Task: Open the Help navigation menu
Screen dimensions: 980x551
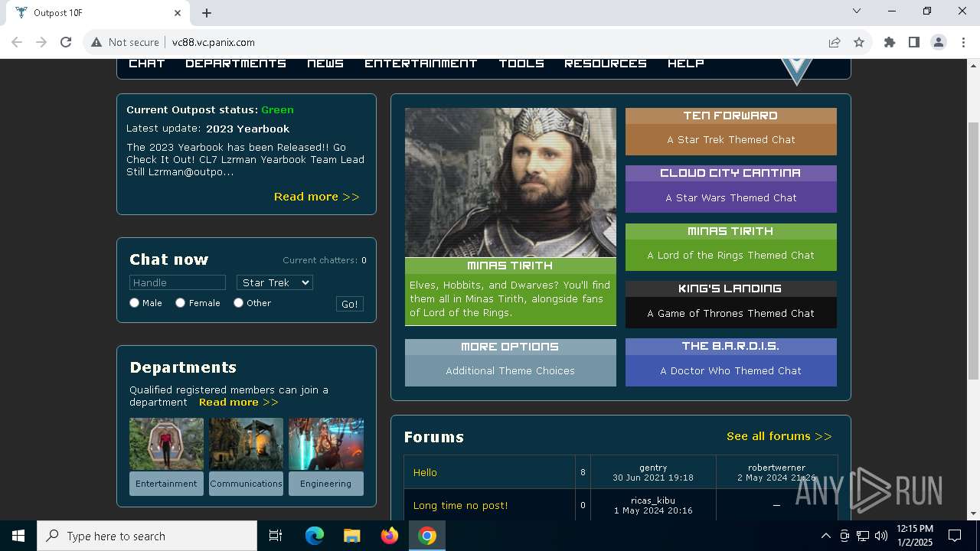Action: pyautogui.click(x=686, y=64)
